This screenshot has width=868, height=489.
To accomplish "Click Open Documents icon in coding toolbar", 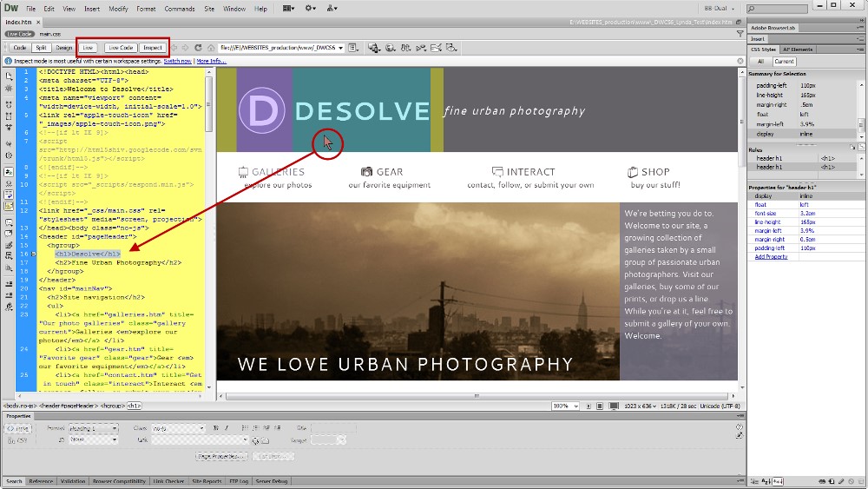I will 9,76.
